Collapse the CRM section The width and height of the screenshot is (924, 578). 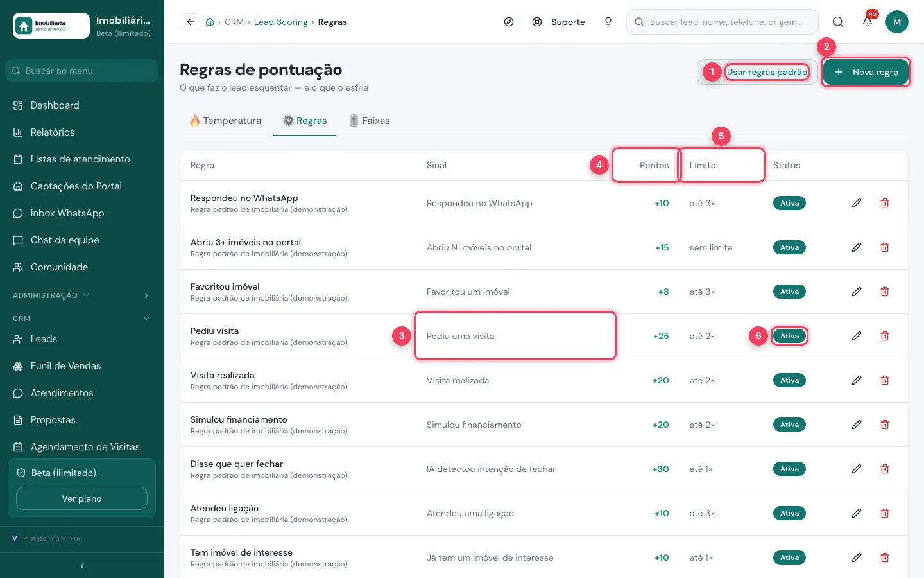81,319
